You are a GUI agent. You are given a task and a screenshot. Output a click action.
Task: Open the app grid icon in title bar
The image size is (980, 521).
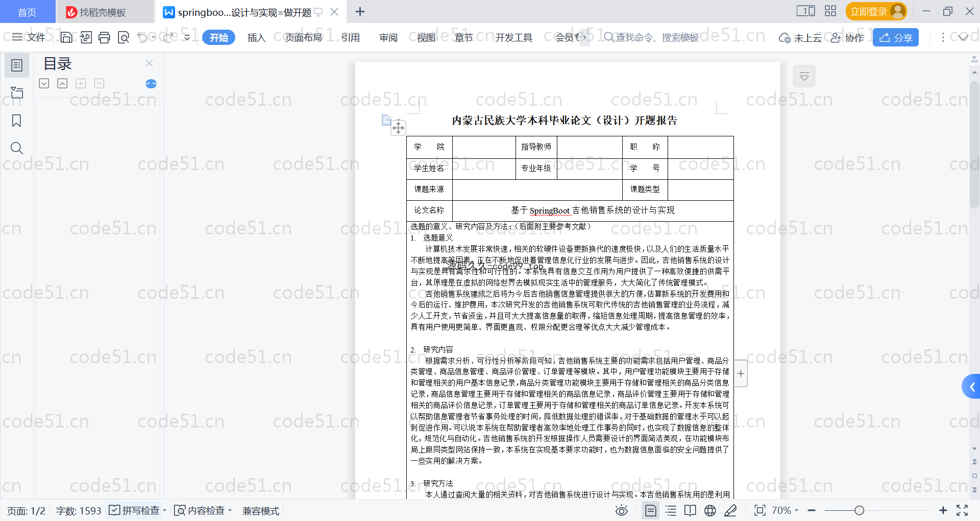coord(830,11)
